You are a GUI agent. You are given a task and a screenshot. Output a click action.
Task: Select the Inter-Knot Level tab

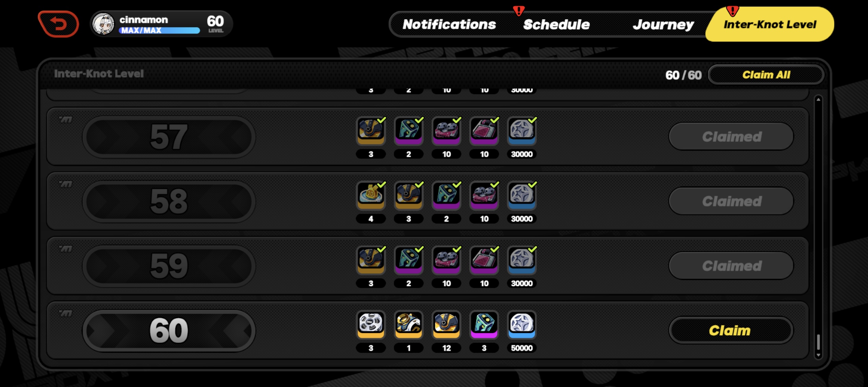pyautogui.click(x=770, y=24)
